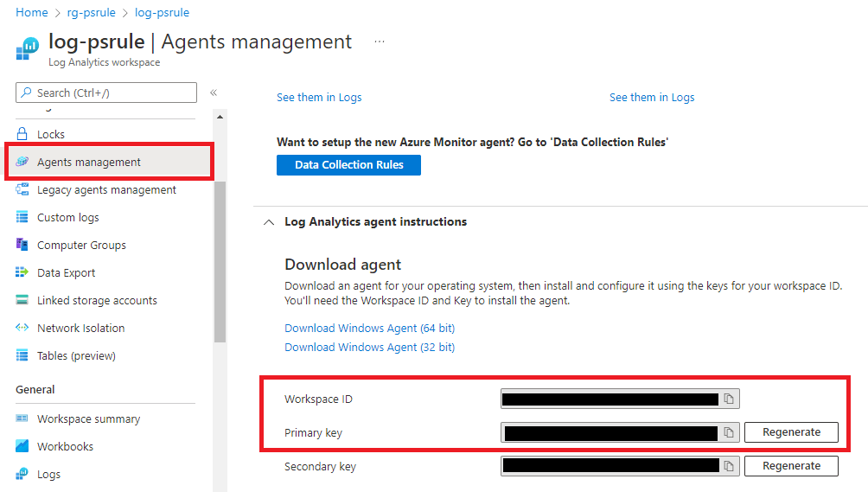
Task: Click the Legacy agents management icon
Action: click(x=22, y=189)
